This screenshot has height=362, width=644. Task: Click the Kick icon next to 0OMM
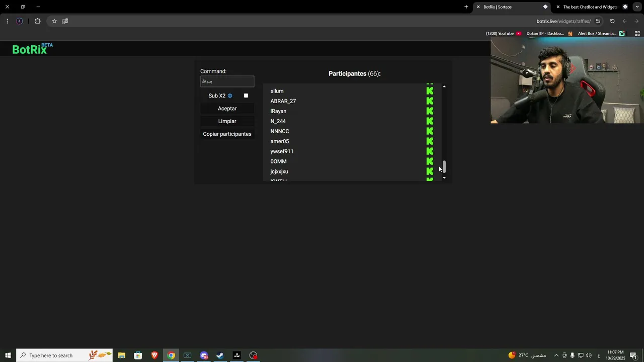point(430,161)
